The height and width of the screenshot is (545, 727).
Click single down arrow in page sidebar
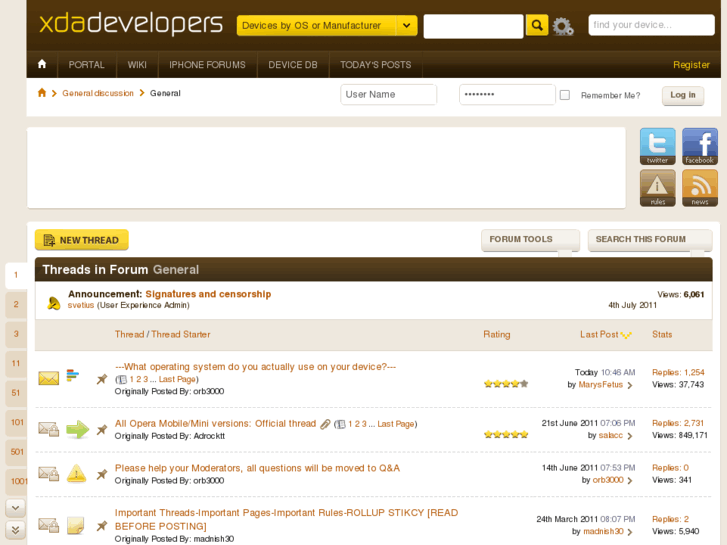(15, 508)
